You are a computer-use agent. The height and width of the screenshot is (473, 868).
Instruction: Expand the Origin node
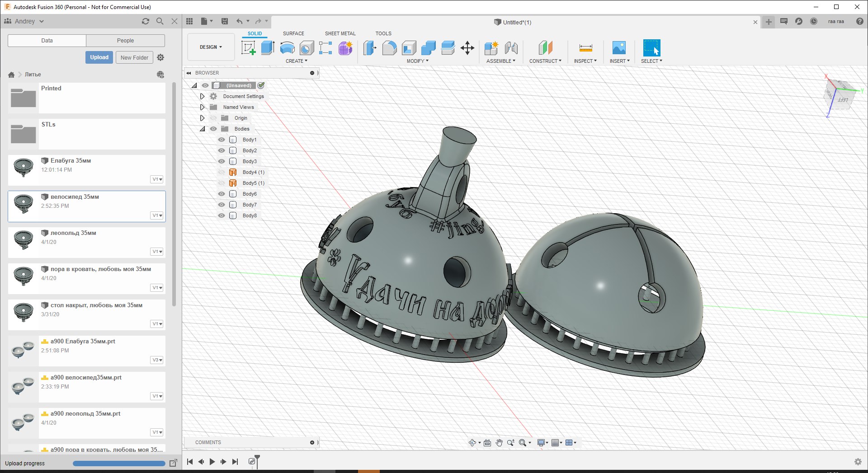tap(202, 118)
